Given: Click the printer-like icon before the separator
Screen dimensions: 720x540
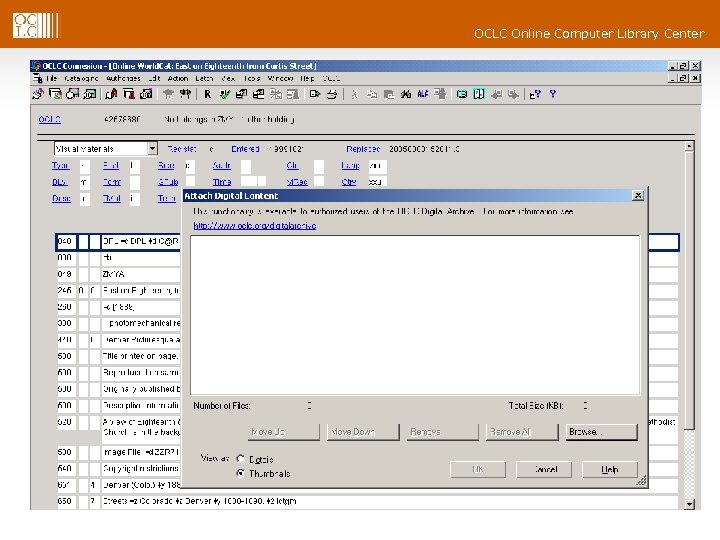Looking at the screenshot, I should pyautogui.click(x=332, y=94).
